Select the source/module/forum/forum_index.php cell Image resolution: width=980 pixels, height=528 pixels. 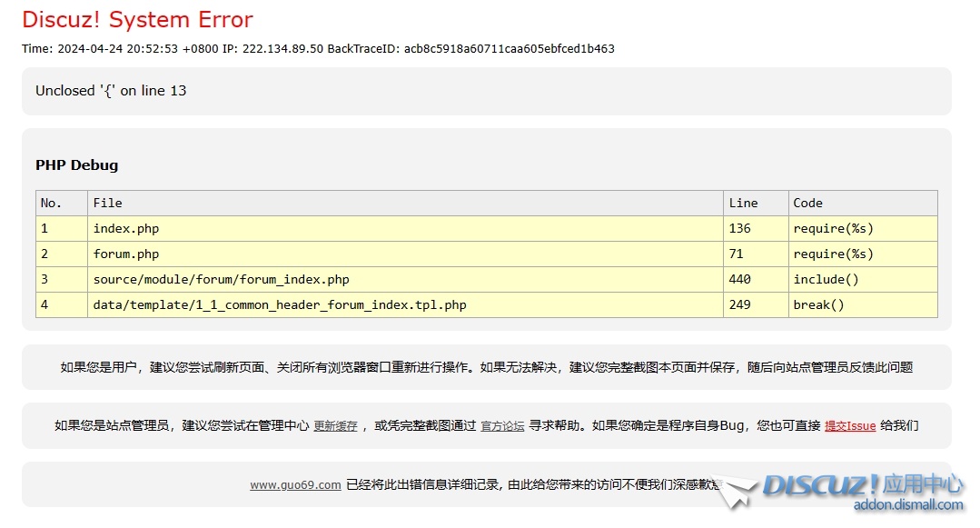[221, 279]
